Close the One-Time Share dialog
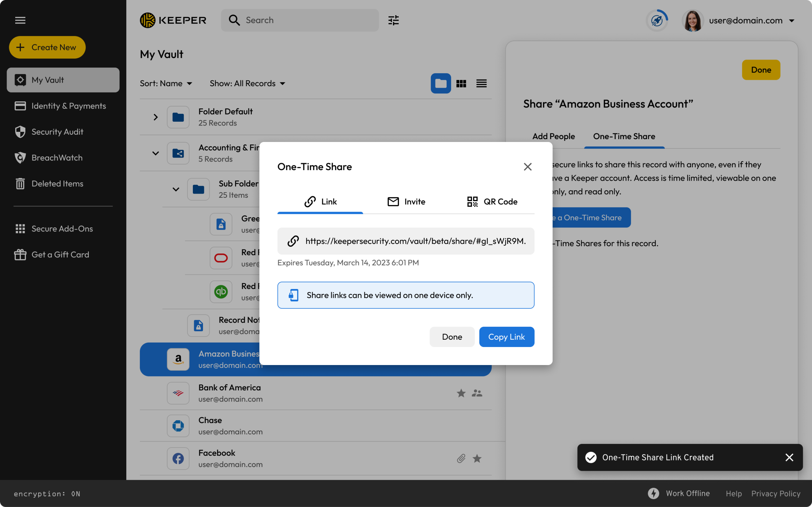The height and width of the screenshot is (507, 812). (527, 167)
